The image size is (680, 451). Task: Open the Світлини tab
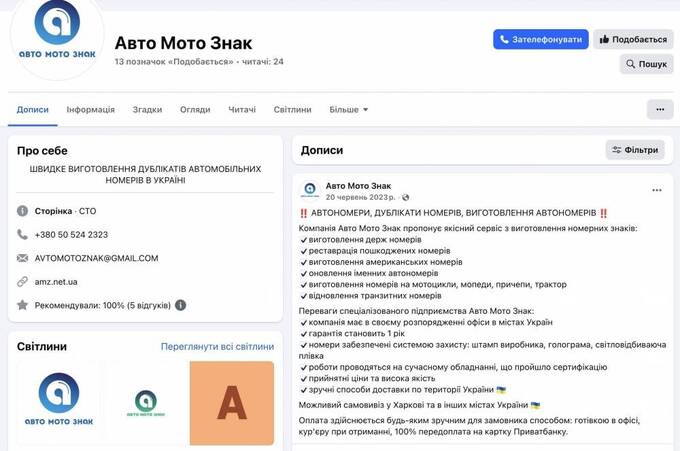(292, 109)
